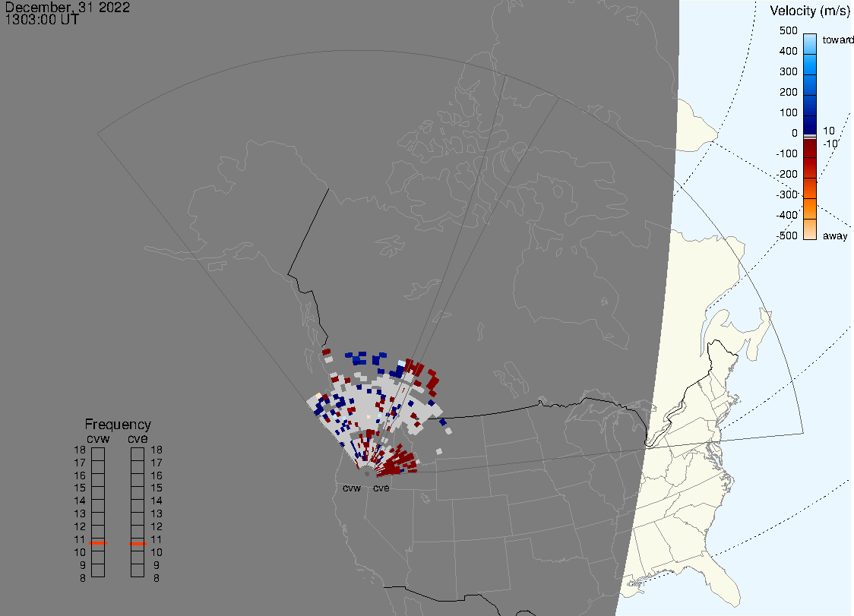Click the 'cvw' station label on map
This screenshot has width=854, height=616.
click(352, 488)
